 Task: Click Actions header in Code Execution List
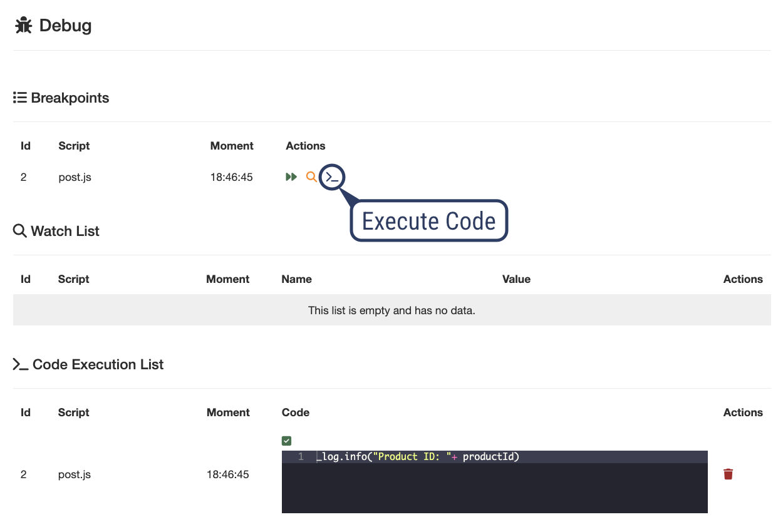743,412
